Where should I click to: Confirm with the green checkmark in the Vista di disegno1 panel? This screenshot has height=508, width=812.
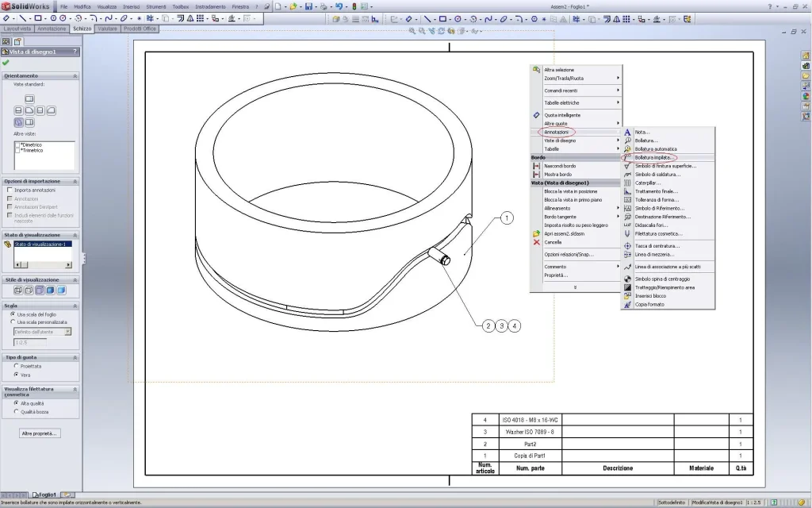6,62
